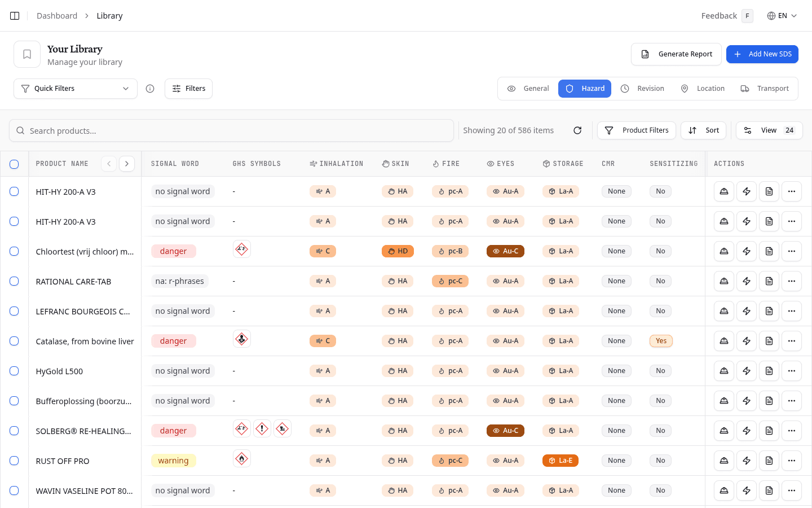Toggle the sidebar panel icon

click(x=15, y=16)
